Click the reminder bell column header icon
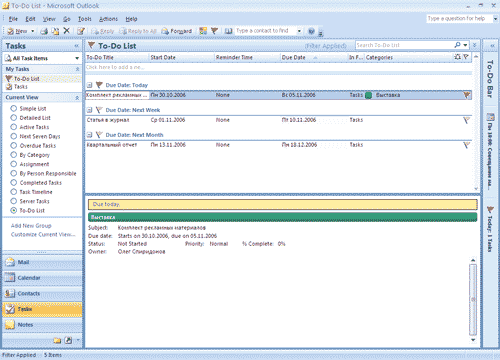500x360 pixels. tap(457, 57)
